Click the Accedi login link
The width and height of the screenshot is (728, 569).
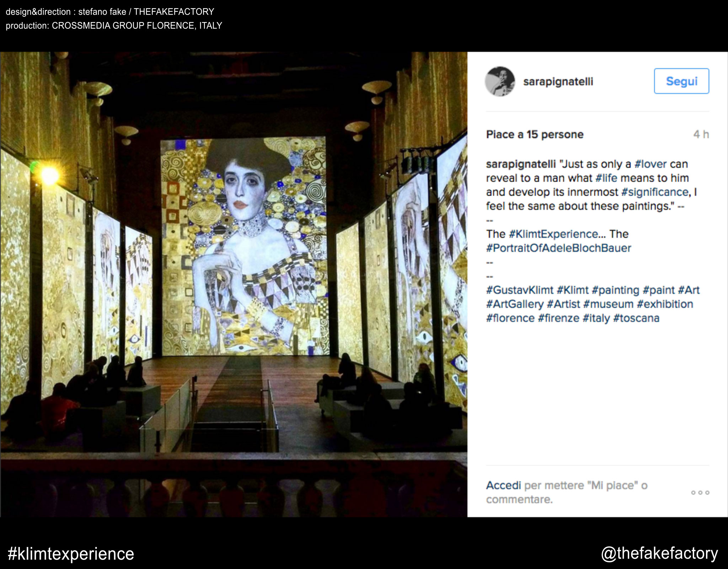[503, 485]
